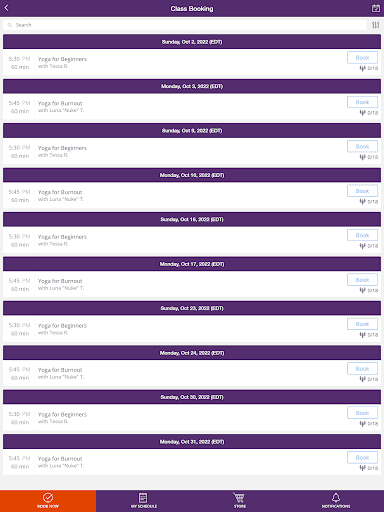Book the Monday Oct 31 class
The width and height of the screenshot is (384, 512).
[362, 457]
